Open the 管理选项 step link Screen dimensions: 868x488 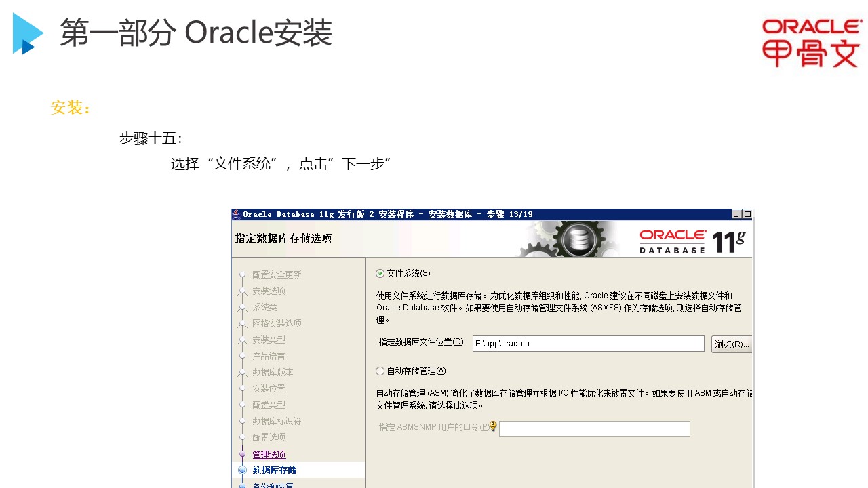(x=269, y=455)
